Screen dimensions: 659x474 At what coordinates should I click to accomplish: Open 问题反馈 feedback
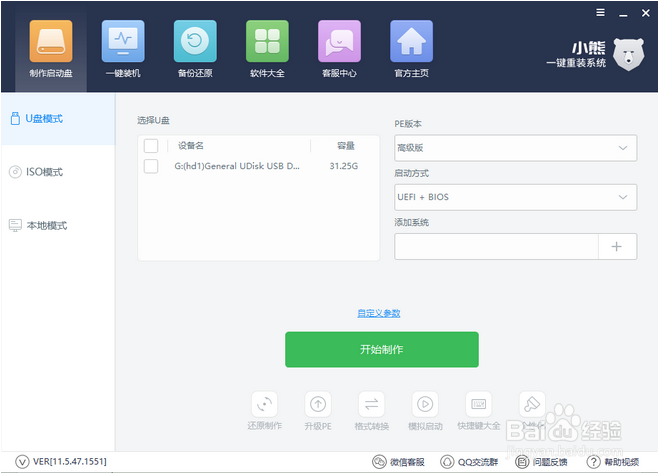point(541,462)
